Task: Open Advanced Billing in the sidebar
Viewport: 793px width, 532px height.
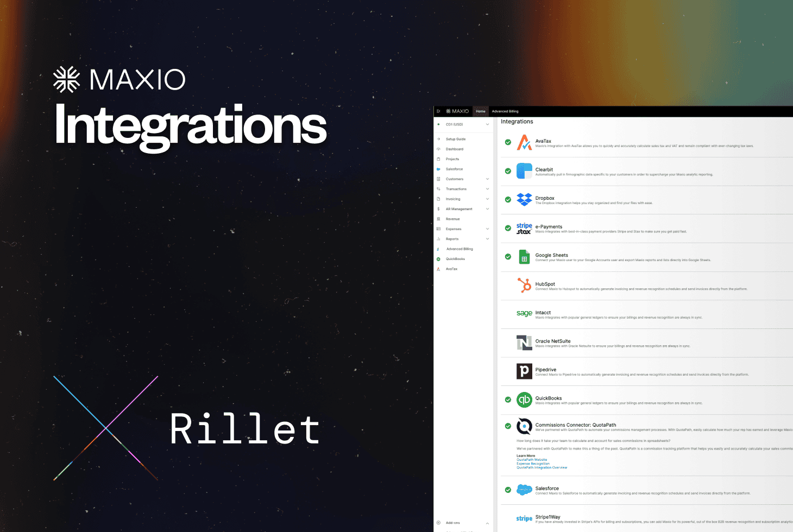Action: tap(460, 249)
